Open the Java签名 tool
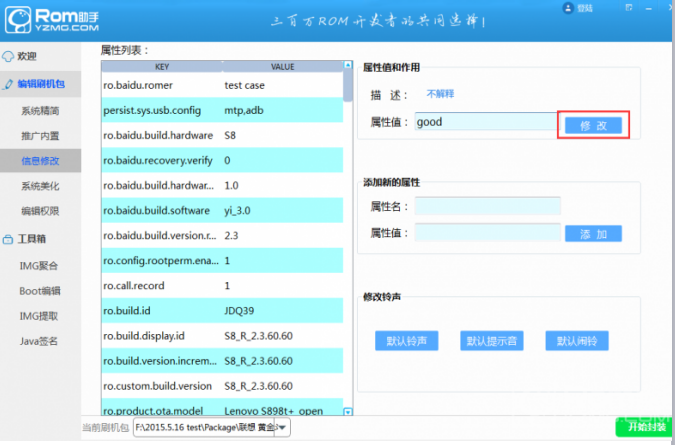The width and height of the screenshot is (675, 445). [x=40, y=341]
